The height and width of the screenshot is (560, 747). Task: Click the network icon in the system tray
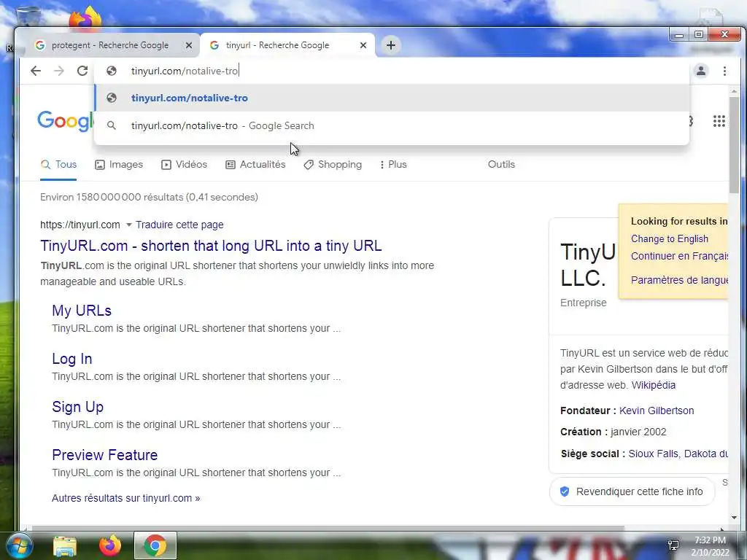tap(673, 545)
